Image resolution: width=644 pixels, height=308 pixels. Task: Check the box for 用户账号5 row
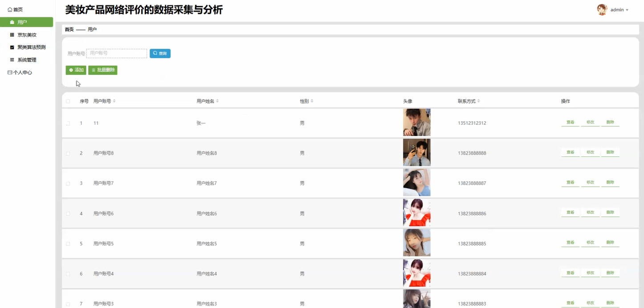click(68, 244)
